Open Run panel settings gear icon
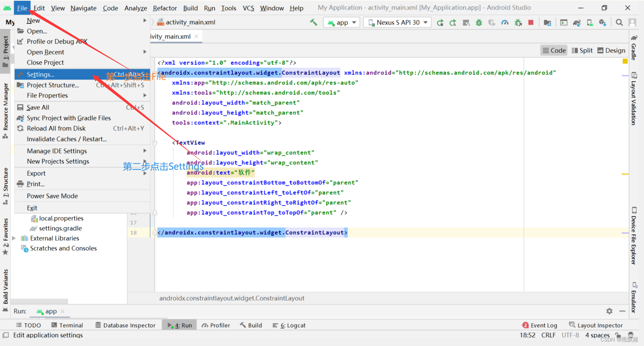 609,311
